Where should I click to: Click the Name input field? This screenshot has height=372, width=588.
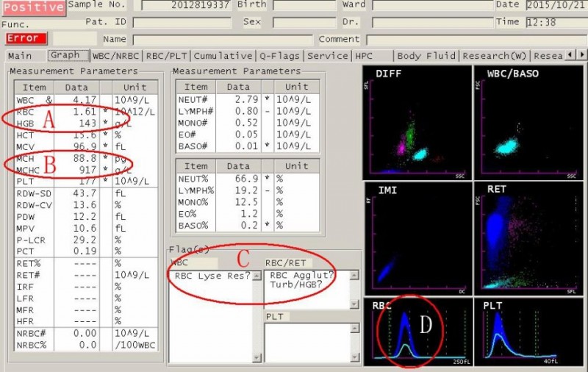click(x=223, y=40)
